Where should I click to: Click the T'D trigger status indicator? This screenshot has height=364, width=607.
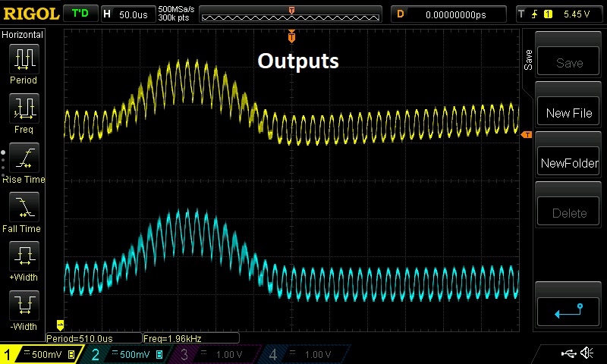(x=80, y=14)
